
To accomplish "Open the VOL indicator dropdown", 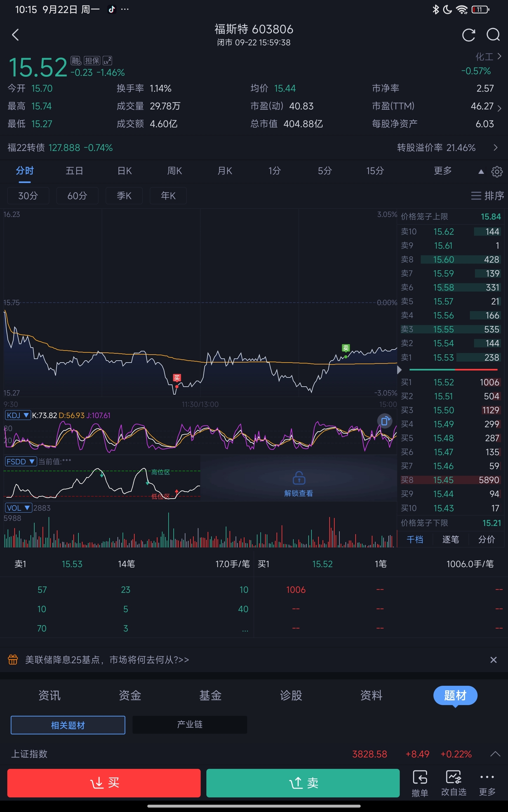I will click(18, 508).
